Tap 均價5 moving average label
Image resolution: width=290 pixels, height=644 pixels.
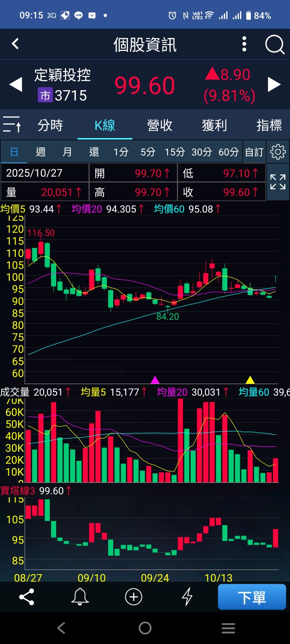(14, 209)
